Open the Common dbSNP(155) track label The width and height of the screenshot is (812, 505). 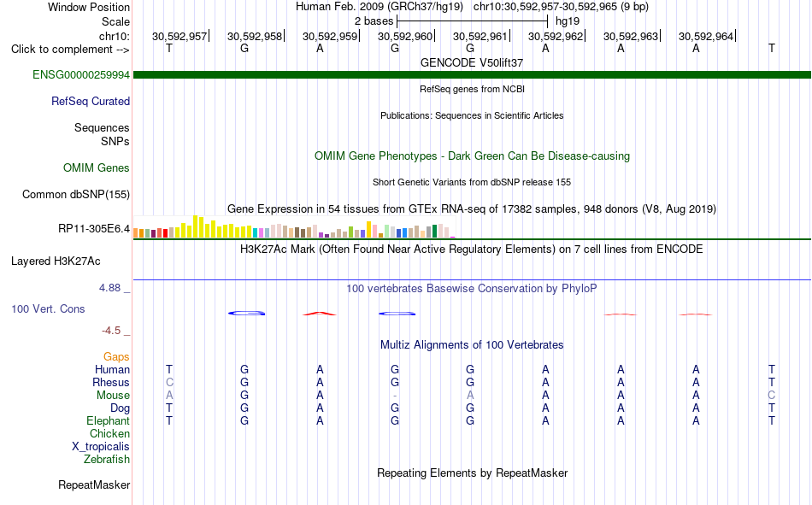point(76,194)
